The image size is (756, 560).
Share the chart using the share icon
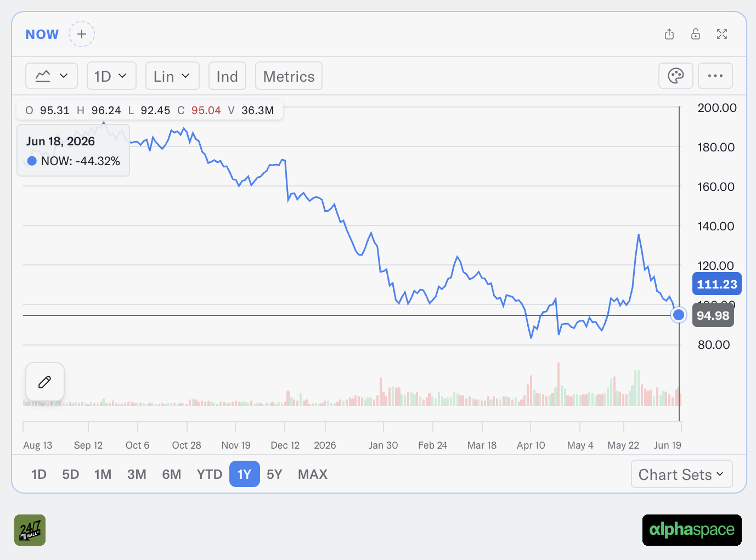pyautogui.click(x=669, y=34)
